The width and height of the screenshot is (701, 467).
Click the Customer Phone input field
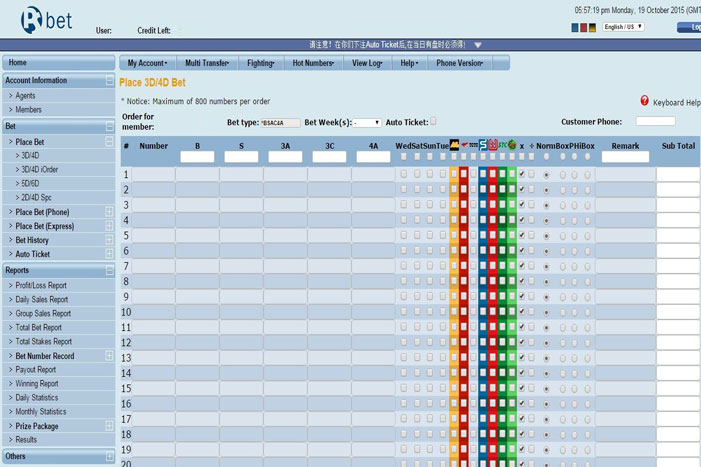point(655,121)
